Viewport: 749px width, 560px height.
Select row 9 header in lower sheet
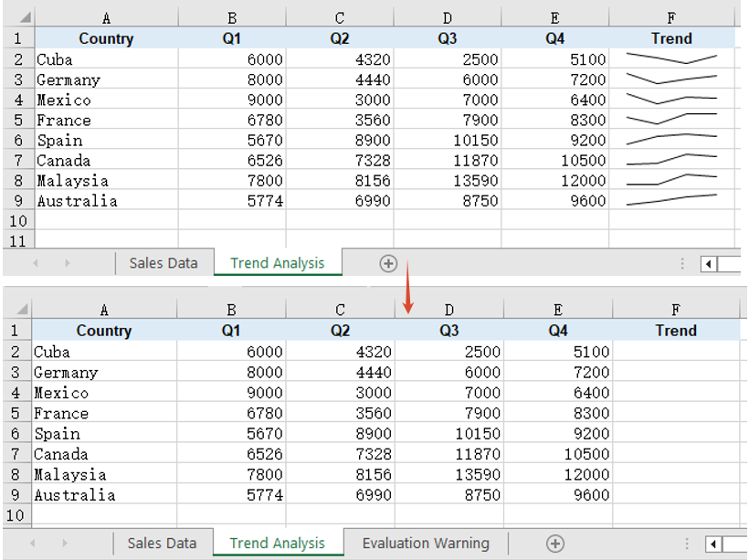[16, 494]
